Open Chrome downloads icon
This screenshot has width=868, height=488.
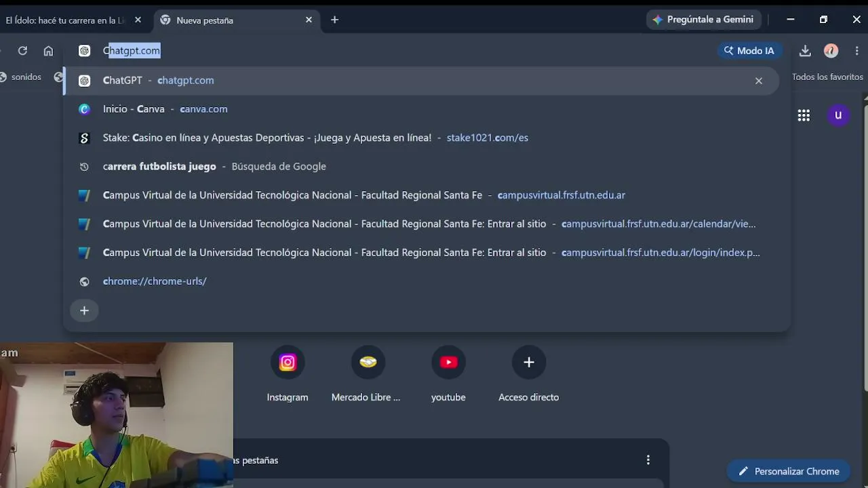point(805,51)
